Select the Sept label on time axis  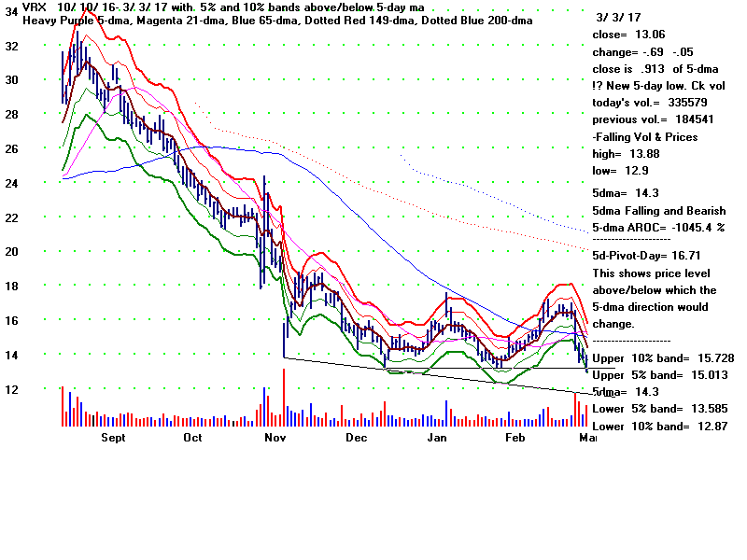coord(113,437)
